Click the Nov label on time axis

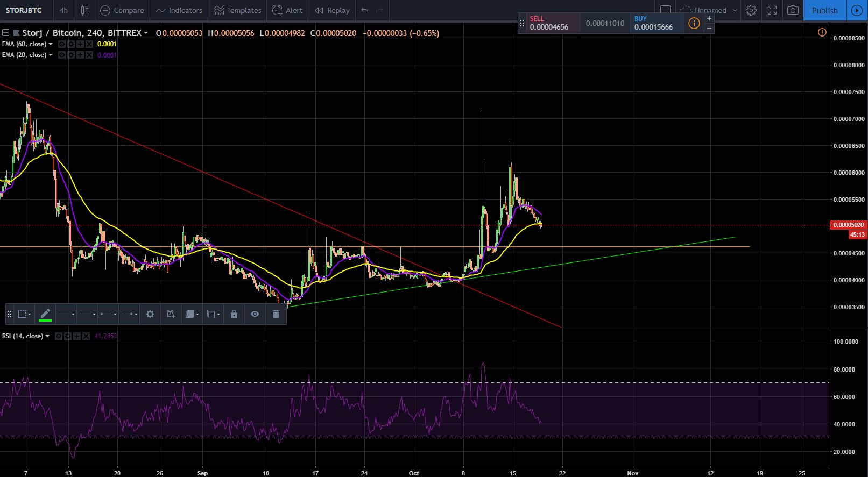pos(633,473)
